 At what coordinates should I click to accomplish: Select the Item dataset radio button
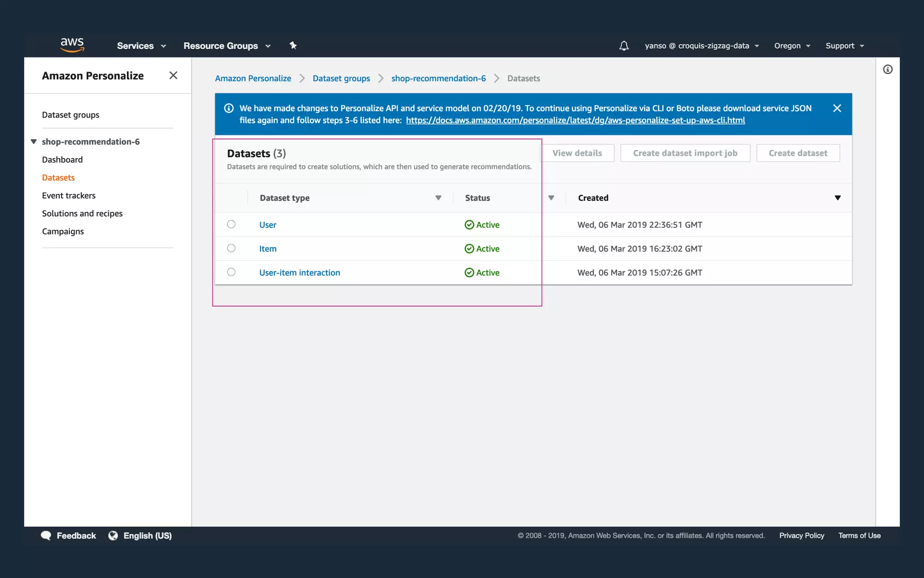[x=231, y=248]
